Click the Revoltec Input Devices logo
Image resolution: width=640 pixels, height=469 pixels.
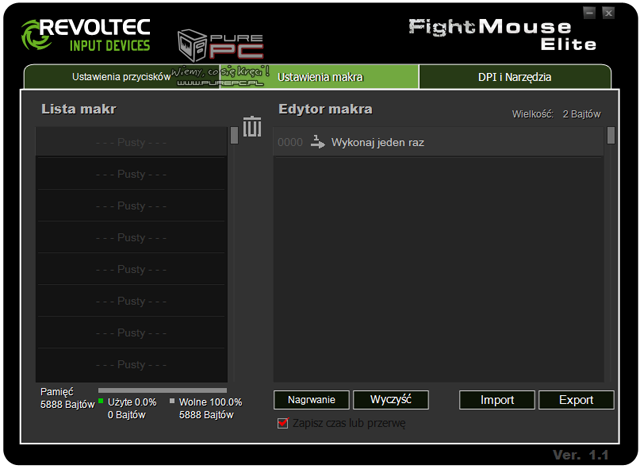[86, 35]
